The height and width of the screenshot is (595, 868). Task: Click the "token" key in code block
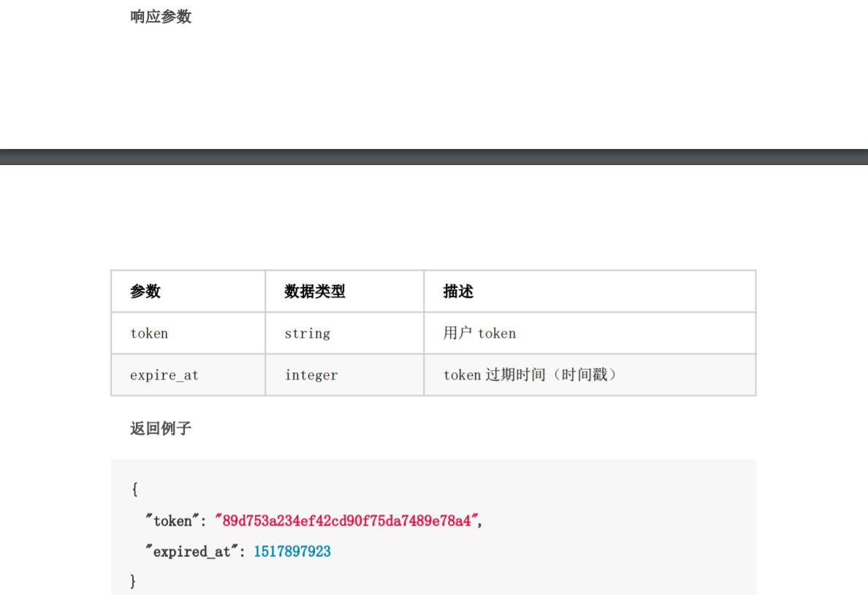pos(172,521)
